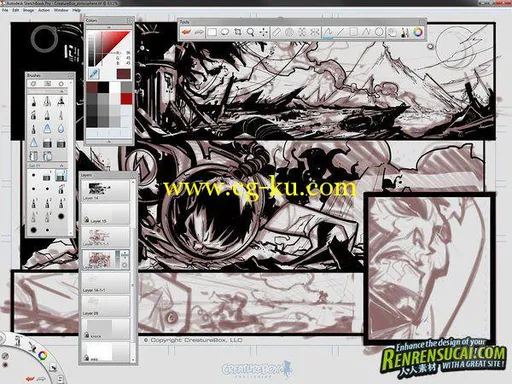
Task: Select the Crop tool
Action: pyautogui.click(x=238, y=32)
